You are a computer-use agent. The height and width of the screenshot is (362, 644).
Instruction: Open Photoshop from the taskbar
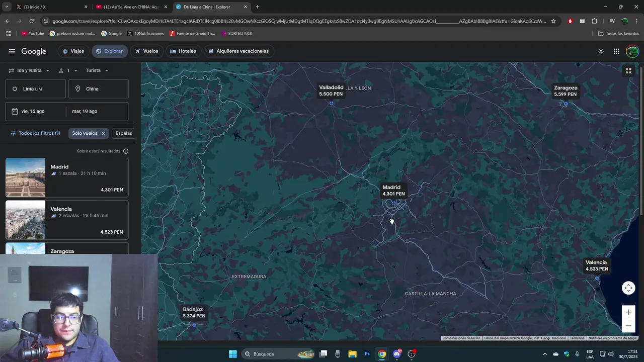tap(367, 354)
